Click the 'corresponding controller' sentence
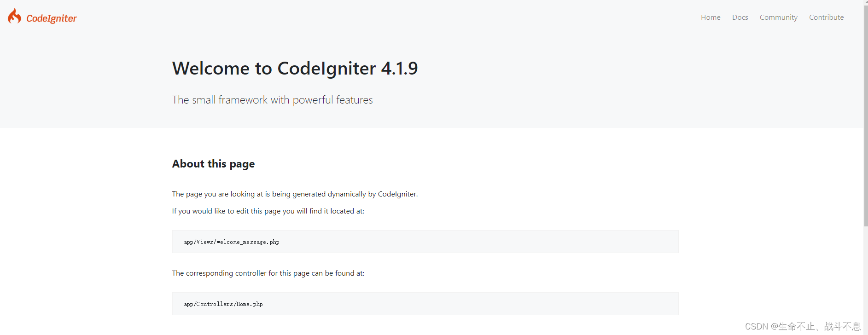The height and width of the screenshot is (335, 868). pyautogui.click(x=268, y=273)
